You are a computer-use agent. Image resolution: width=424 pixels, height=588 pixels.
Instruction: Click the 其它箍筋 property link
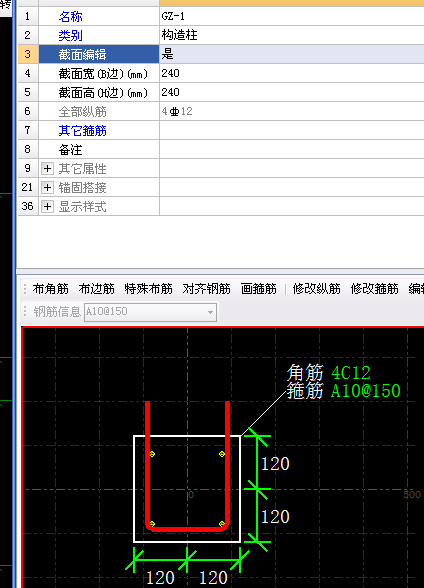coord(82,130)
